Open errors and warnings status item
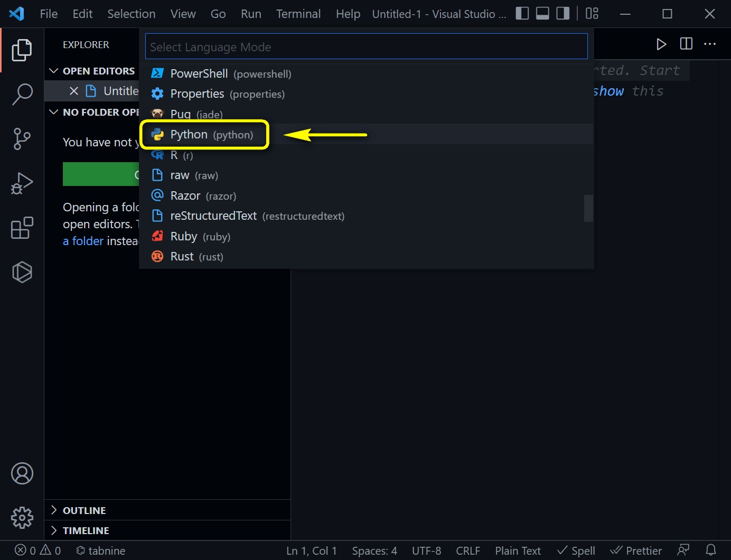Screen dimensions: 731x560 tap(38, 550)
